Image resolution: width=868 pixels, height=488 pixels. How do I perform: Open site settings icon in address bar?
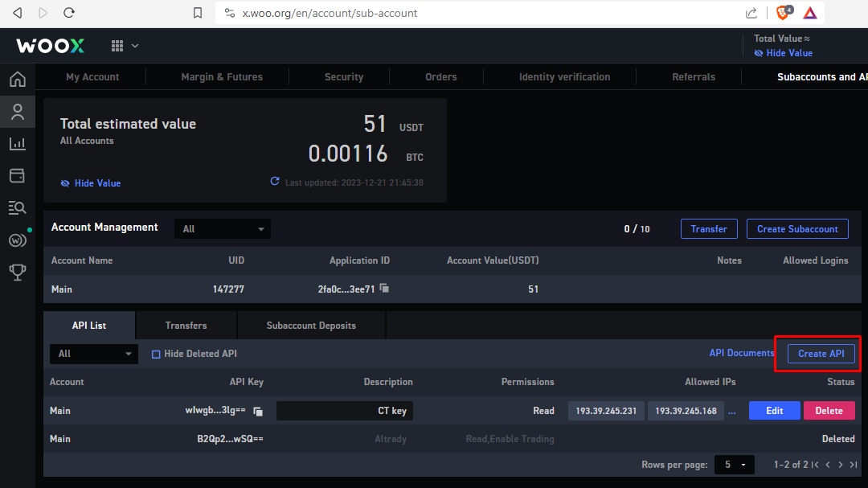point(230,13)
